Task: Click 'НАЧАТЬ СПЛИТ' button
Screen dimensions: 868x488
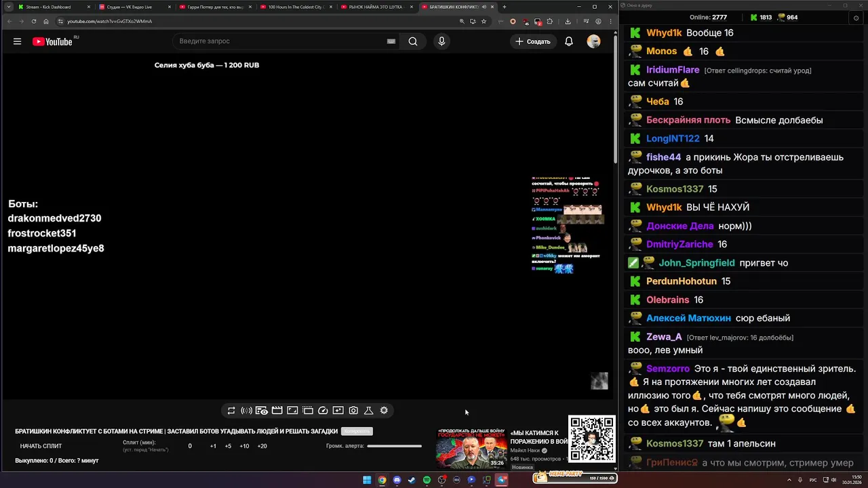Action: tap(41, 446)
